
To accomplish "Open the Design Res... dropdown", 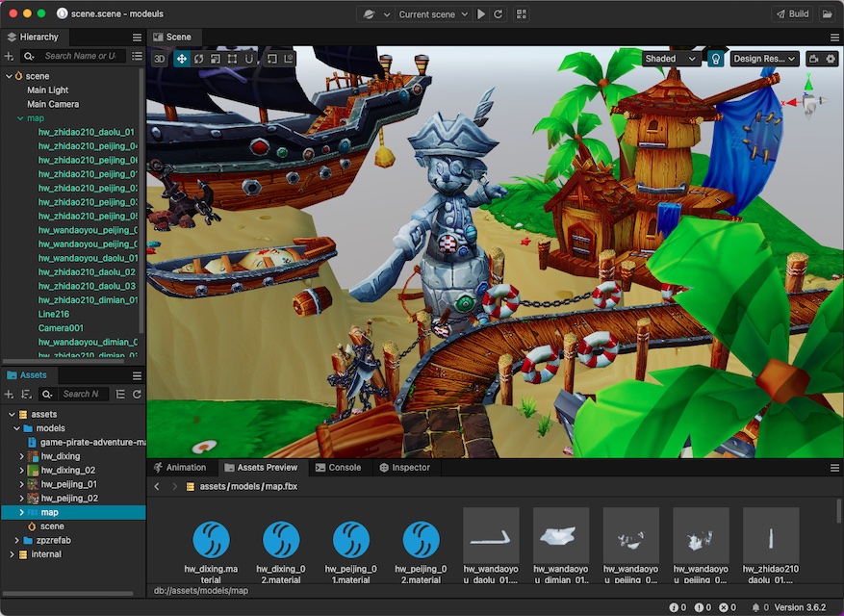I will (x=764, y=59).
